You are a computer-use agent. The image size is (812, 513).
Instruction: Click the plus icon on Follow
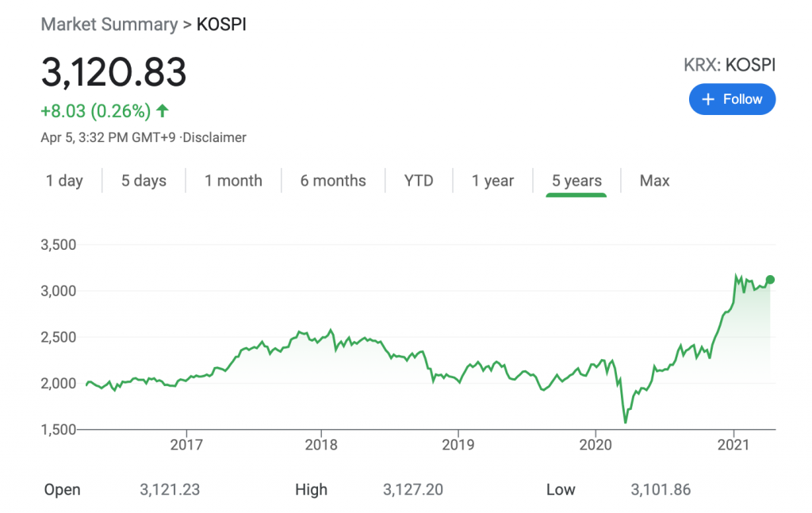point(708,99)
